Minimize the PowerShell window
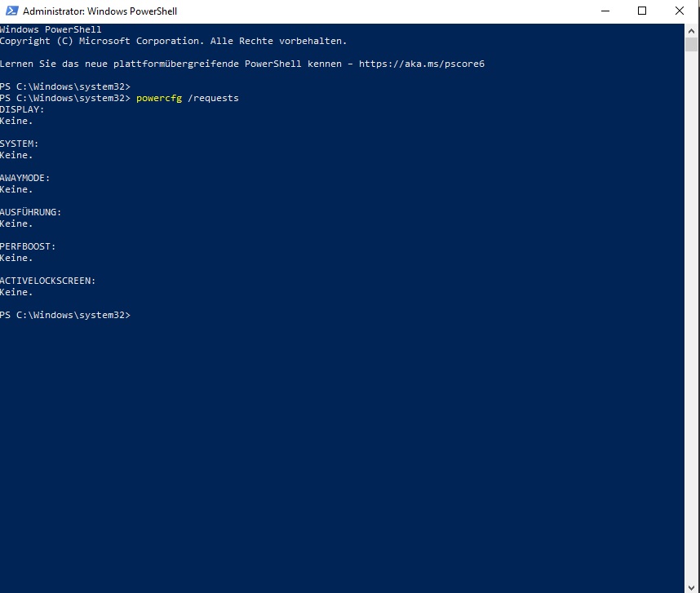Viewport: 700px width, 593px height. [605, 11]
